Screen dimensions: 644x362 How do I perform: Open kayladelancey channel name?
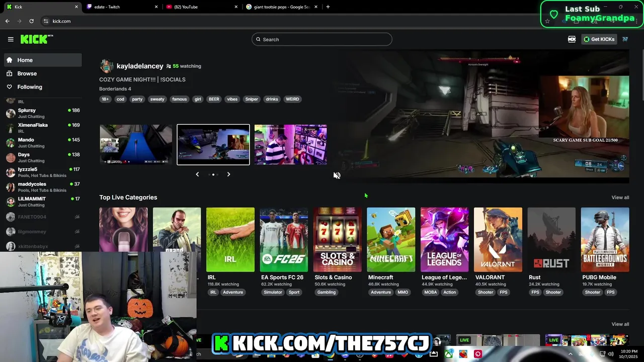pos(140,66)
